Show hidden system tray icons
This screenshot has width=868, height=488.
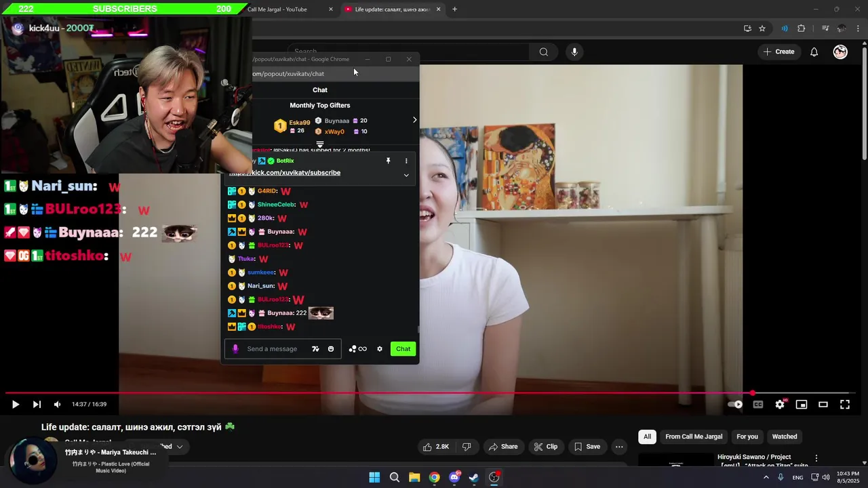coord(766,477)
